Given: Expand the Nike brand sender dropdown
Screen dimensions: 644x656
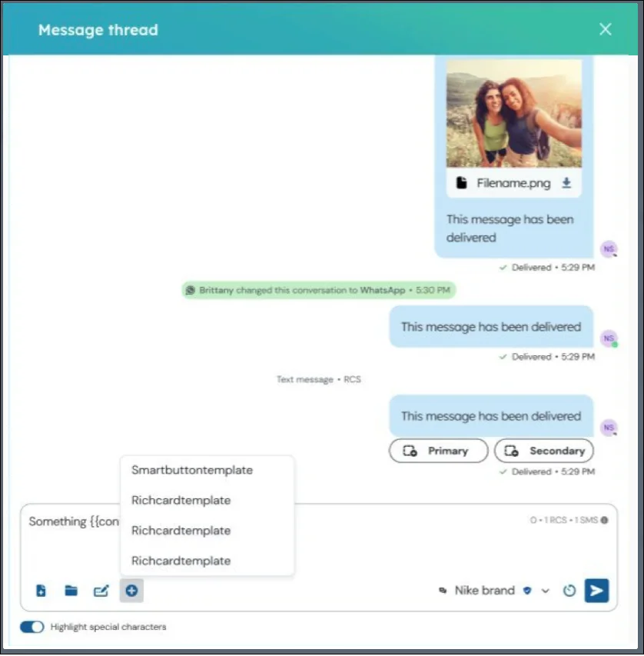Looking at the screenshot, I should pyautogui.click(x=546, y=591).
